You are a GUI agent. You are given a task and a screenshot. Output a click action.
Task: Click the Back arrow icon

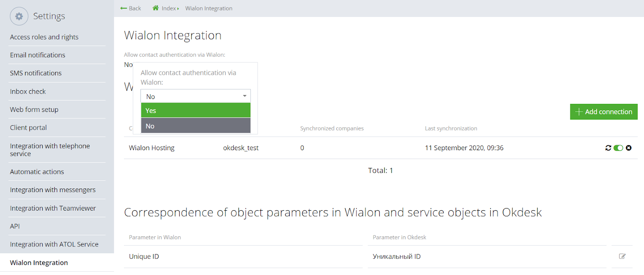[x=124, y=8]
